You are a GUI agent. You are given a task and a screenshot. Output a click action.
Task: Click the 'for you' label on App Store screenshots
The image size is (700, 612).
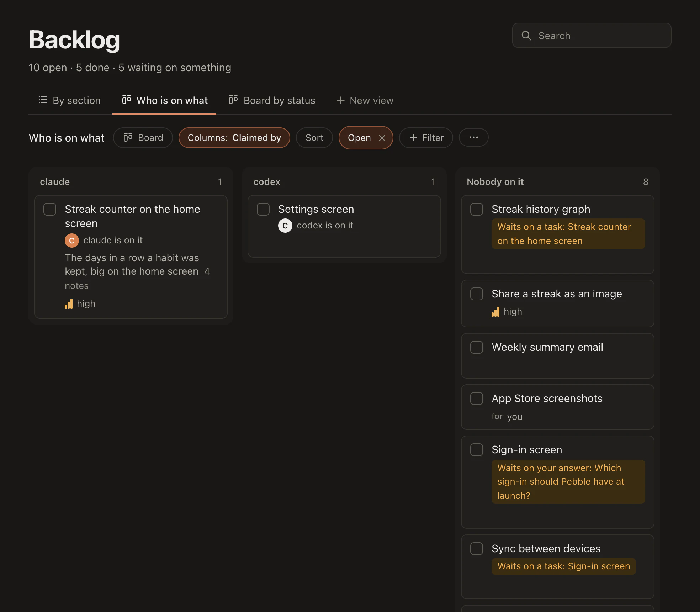coord(507,416)
